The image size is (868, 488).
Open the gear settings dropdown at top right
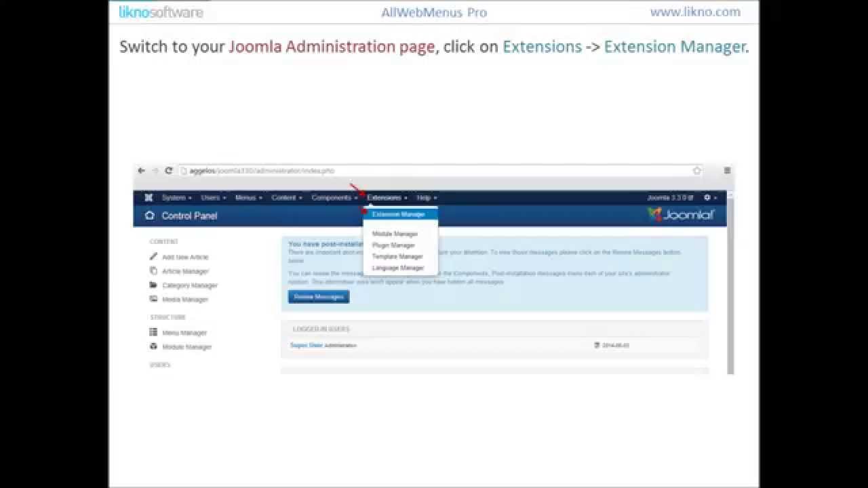click(710, 198)
